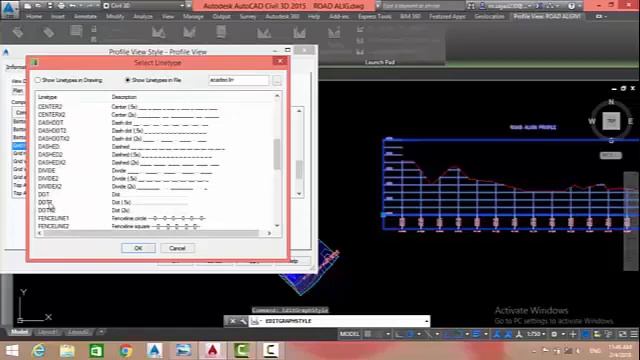Click the Workspace Switching gear in status bar

click(x=554, y=334)
